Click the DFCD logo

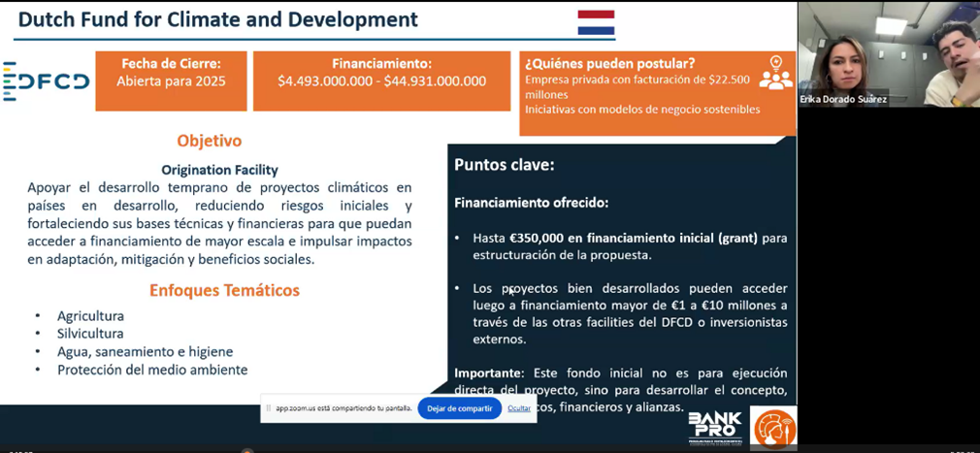[47, 81]
